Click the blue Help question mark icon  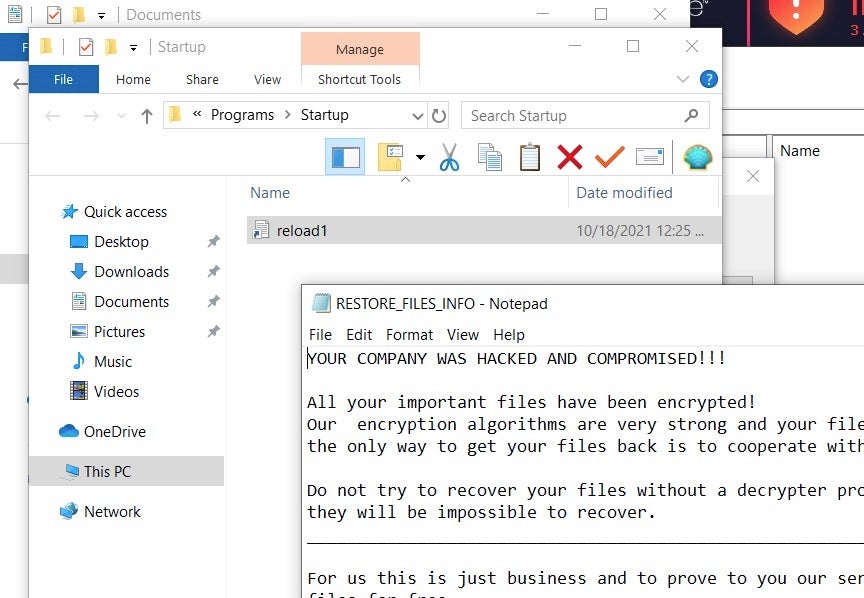tap(708, 80)
